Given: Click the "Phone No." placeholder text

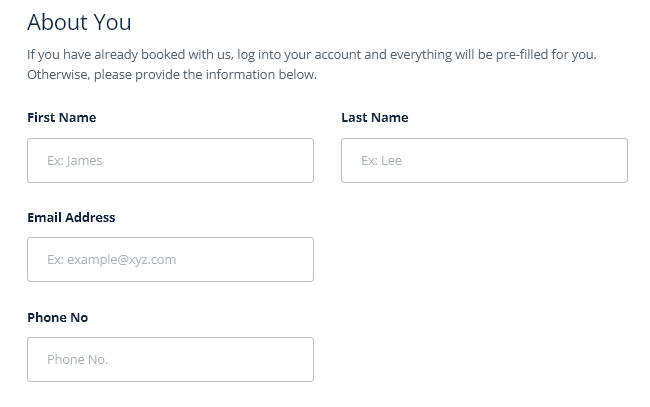Looking at the screenshot, I should [77, 359].
